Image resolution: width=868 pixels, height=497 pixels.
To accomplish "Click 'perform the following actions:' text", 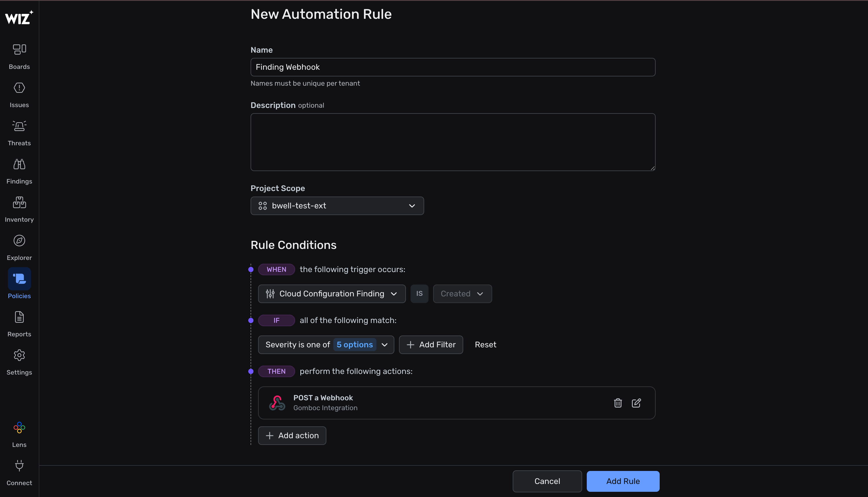I will click(x=356, y=371).
